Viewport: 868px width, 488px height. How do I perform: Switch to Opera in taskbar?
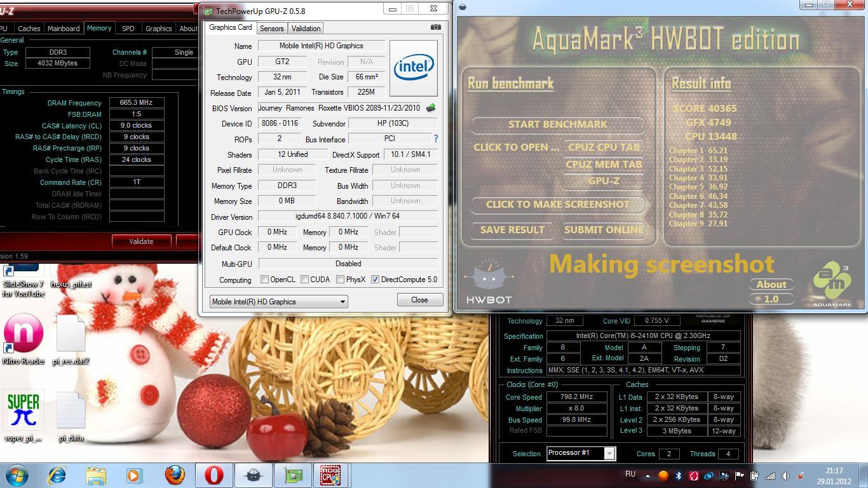214,475
